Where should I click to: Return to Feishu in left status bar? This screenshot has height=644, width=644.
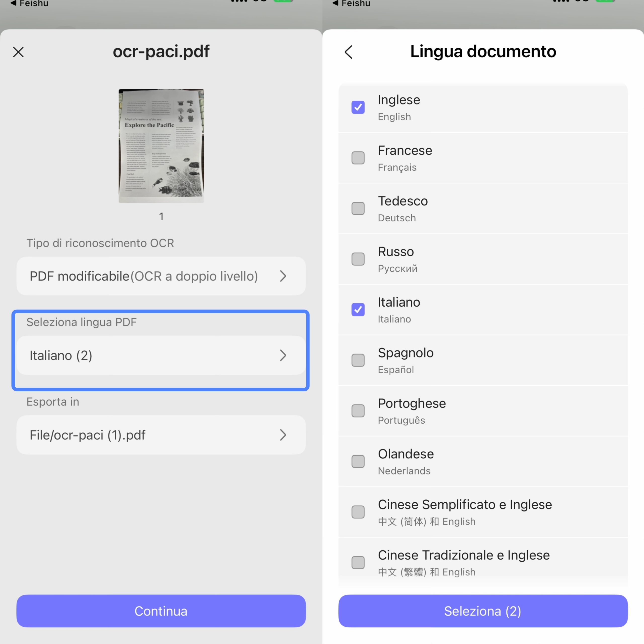(29, 3)
